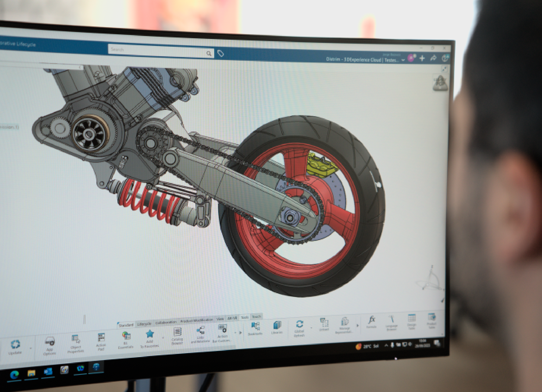Switch to the Collaboration tab
The width and height of the screenshot is (542, 392).
(166, 322)
